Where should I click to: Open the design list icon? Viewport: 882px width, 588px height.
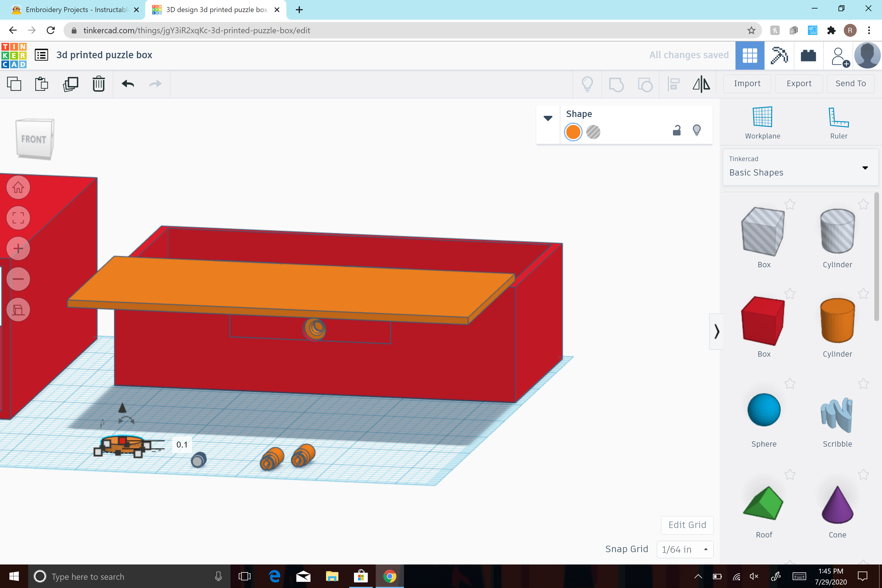click(41, 55)
